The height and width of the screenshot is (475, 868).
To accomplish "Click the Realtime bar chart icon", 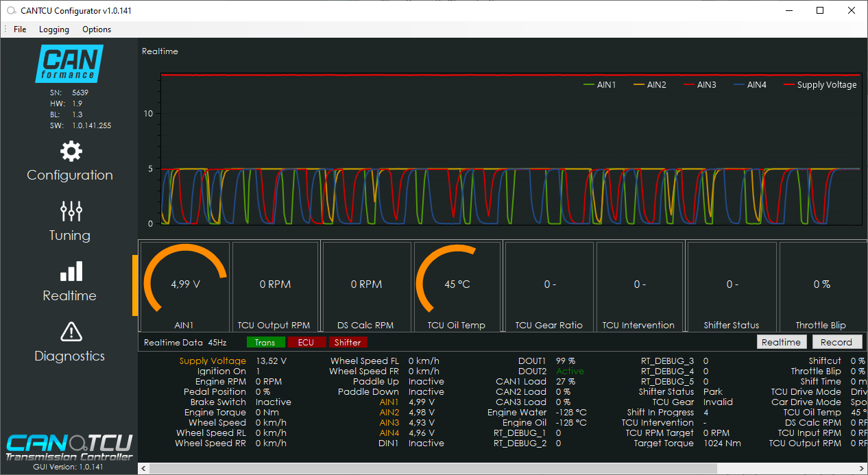I will (x=71, y=271).
